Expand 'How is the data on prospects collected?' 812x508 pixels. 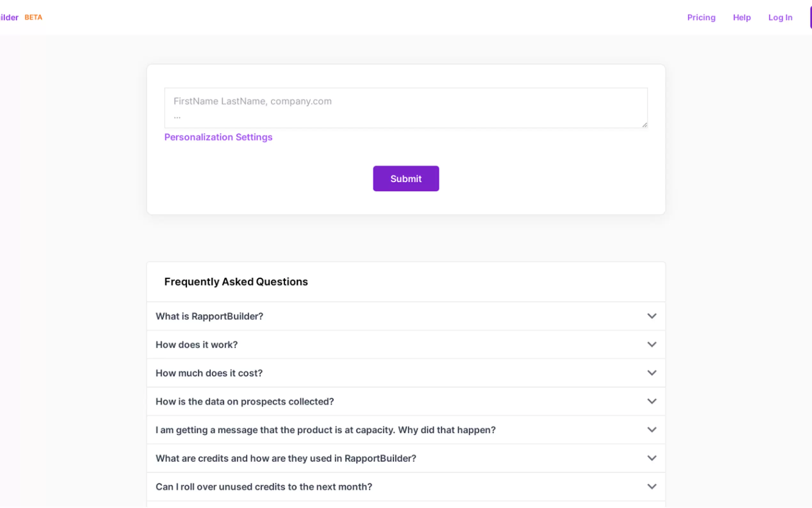pos(244,401)
